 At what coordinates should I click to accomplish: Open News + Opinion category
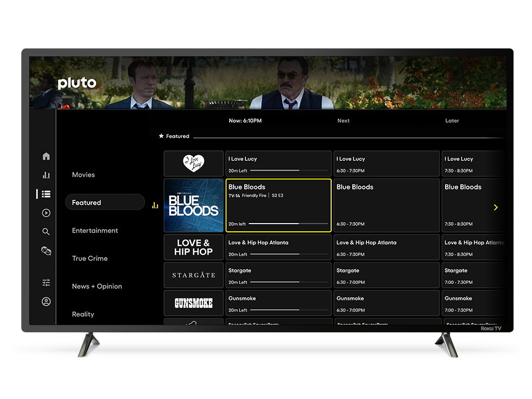coord(97,286)
